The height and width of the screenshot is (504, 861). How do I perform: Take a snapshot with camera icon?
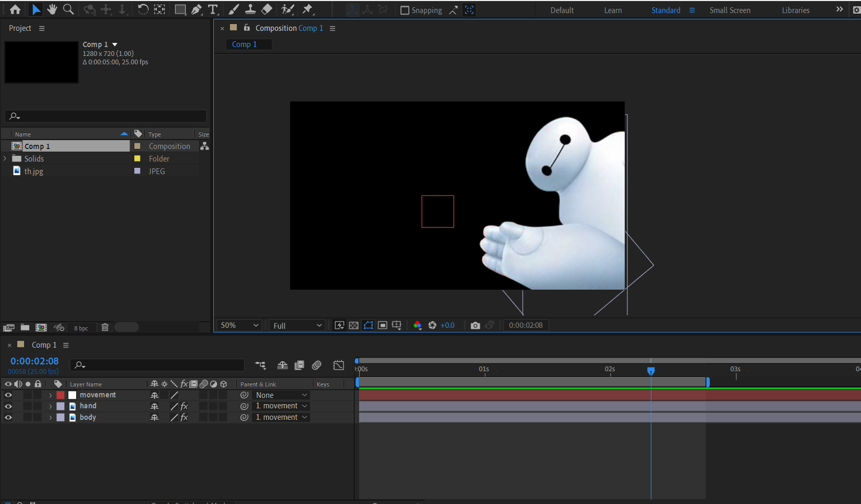[x=475, y=325]
